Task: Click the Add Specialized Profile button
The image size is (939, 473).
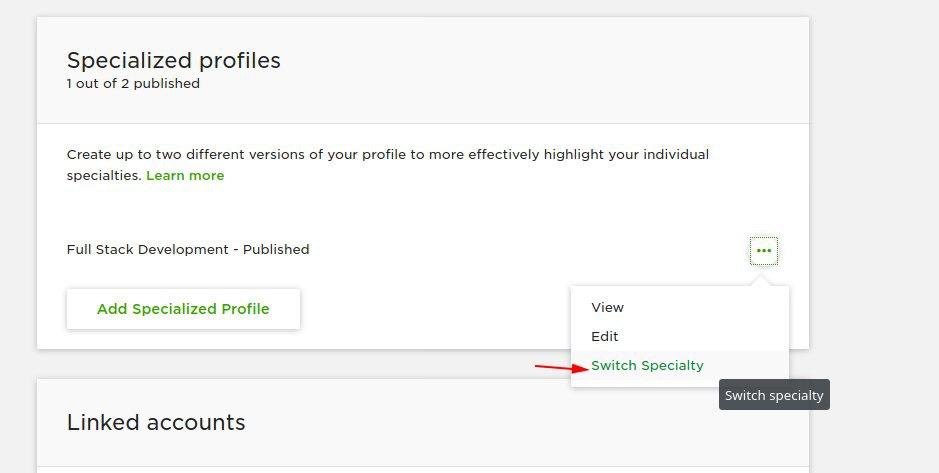Action: 183,309
